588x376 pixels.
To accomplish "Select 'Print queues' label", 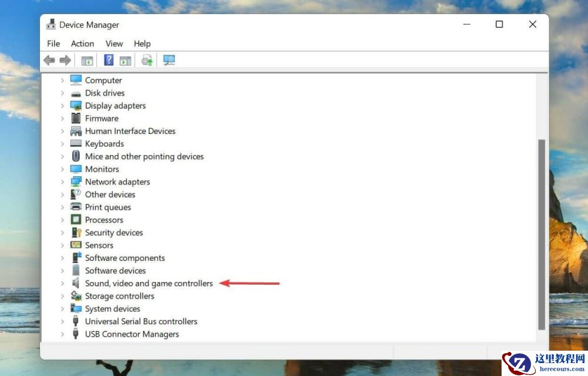I will click(x=108, y=207).
